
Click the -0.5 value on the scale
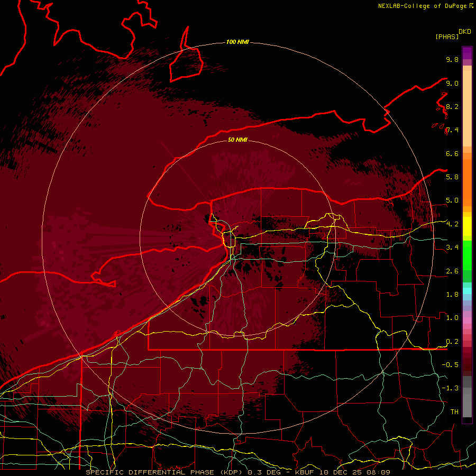(x=450, y=364)
